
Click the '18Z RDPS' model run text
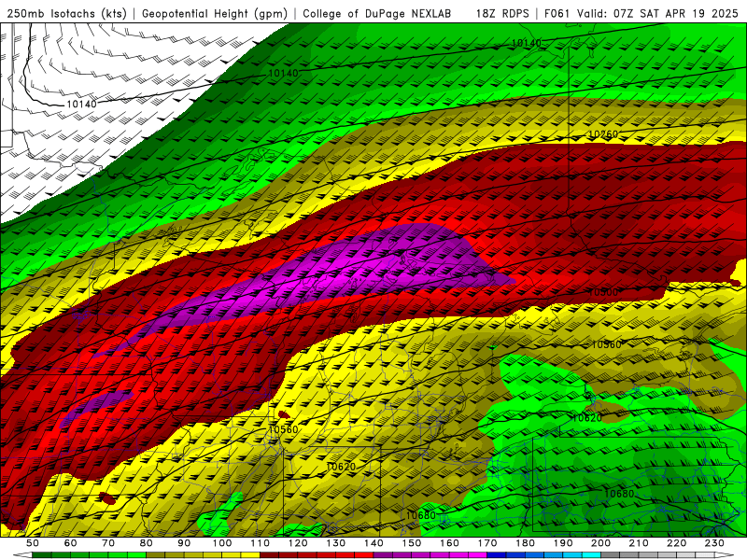[501, 13]
